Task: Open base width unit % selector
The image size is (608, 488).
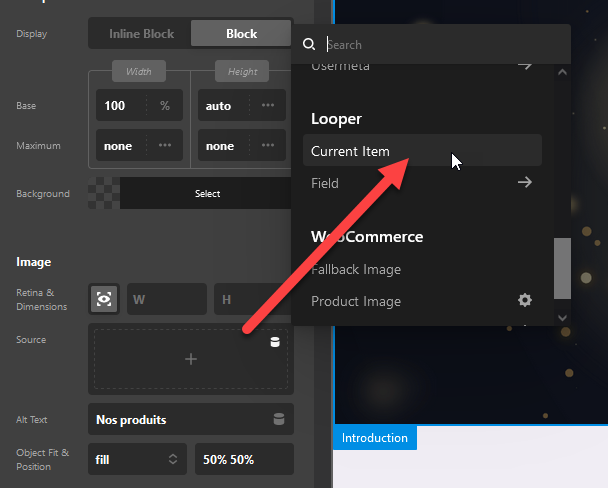Action: (165, 105)
